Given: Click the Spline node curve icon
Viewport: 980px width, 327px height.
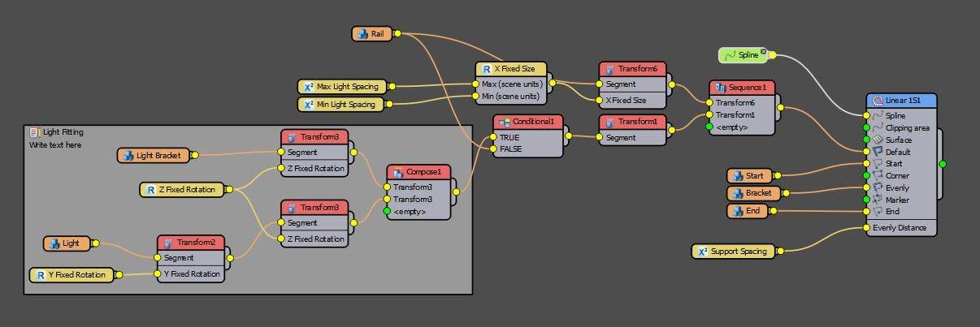Looking at the screenshot, I should [x=730, y=55].
